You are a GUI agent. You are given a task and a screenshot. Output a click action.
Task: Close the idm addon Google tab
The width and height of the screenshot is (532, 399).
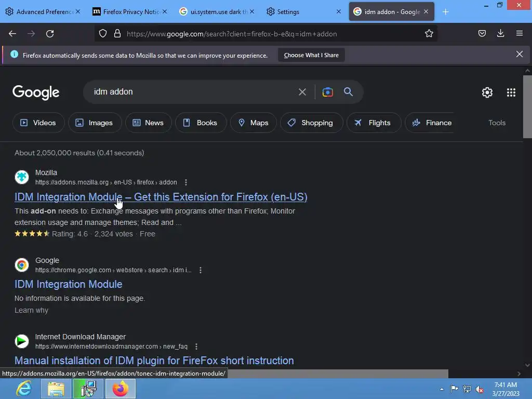426,12
